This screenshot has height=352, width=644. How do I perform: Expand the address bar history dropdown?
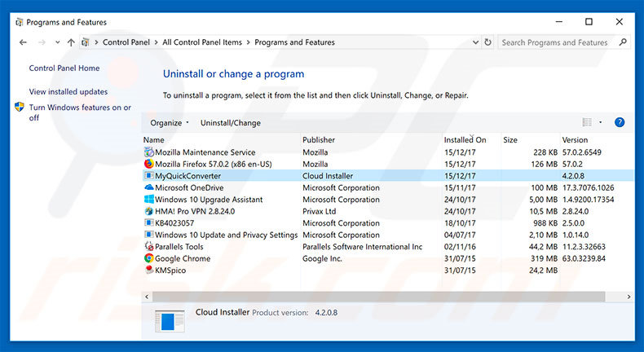point(475,42)
